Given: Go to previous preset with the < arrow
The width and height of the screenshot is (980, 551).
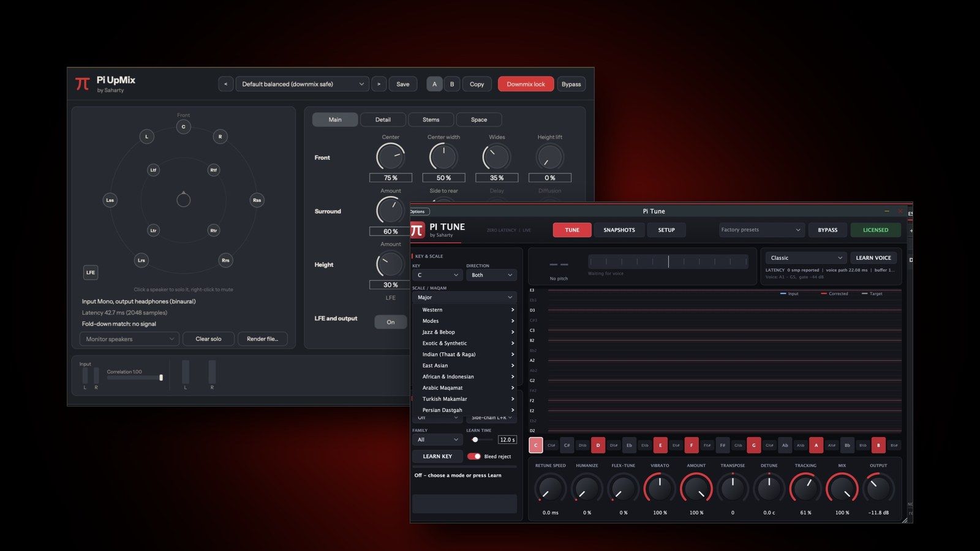Looking at the screenshot, I should (225, 84).
